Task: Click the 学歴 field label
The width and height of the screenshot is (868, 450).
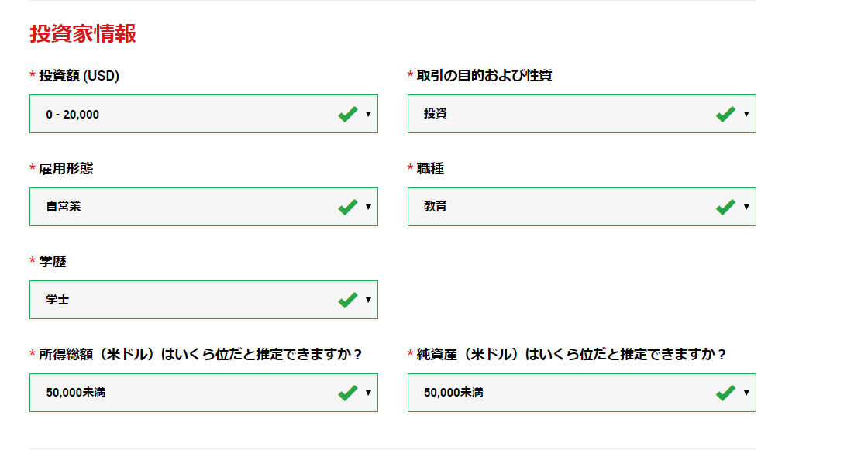Action: click(52, 262)
